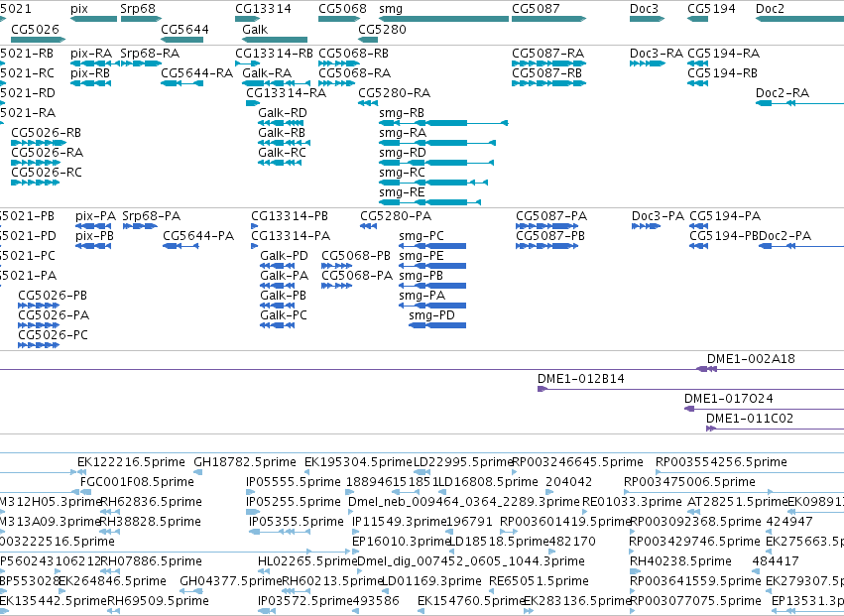The height and width of the screenshot is (616, 844).
Task: Select the Doc3 gene label
Action: [644, 9]
